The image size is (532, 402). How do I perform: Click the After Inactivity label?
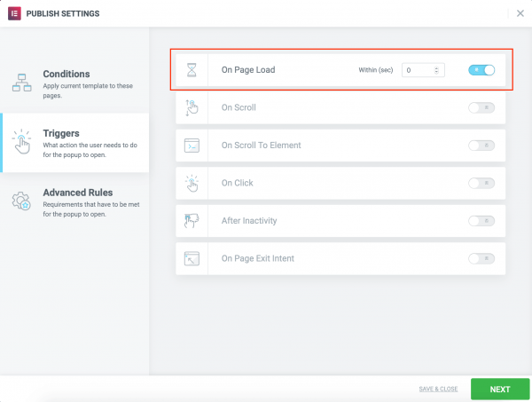point(249,221)
